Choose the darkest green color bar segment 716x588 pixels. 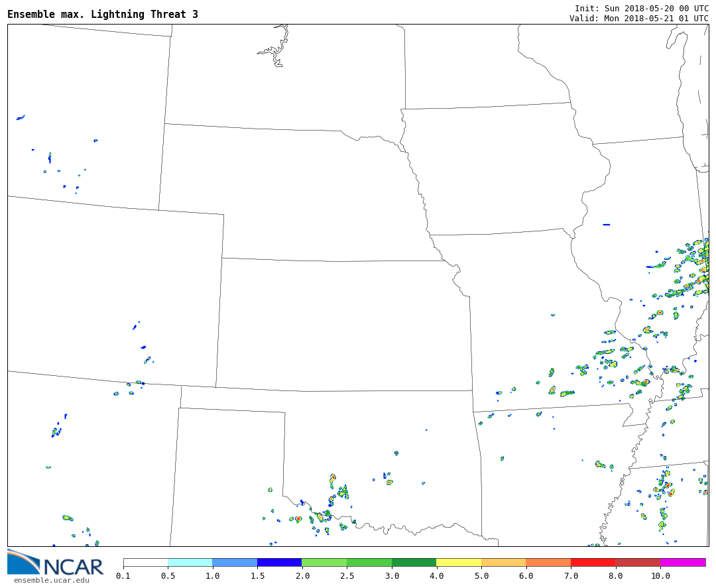414,562
